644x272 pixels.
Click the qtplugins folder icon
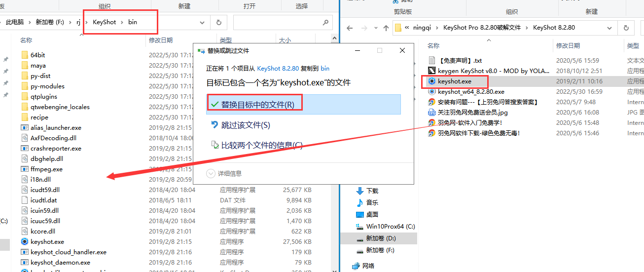point(25,96)
